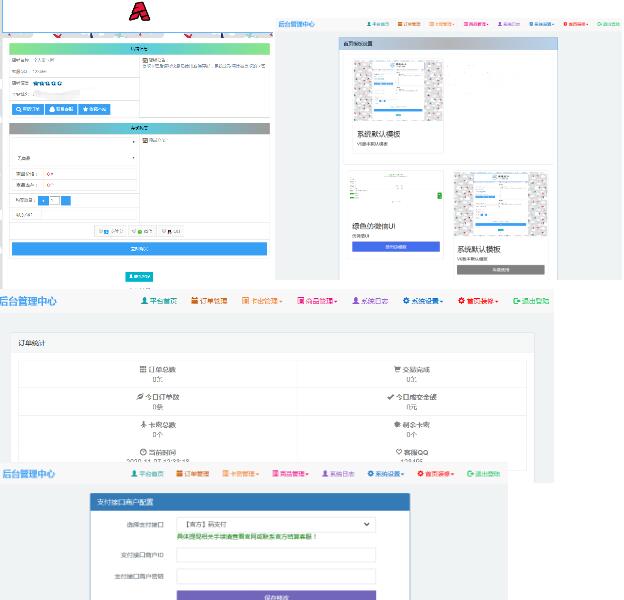Click the purple 保存修改 button
The height and width of the screenshot is (600, 624).
pos(276,596)
